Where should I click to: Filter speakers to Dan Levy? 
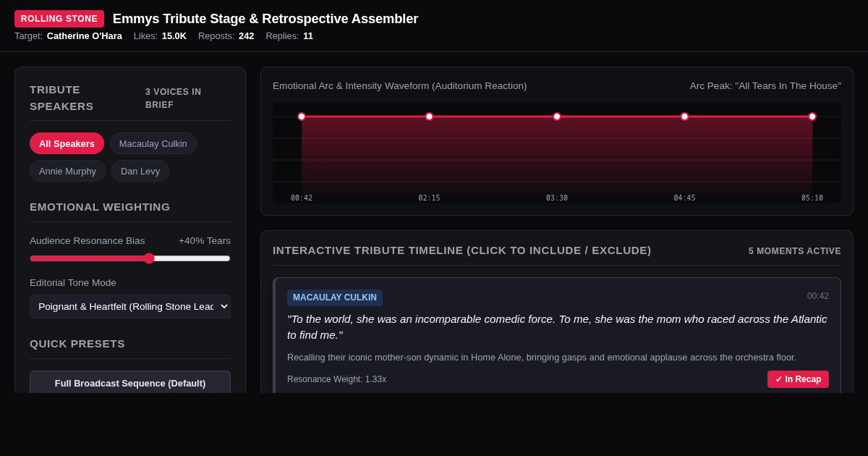[x=140, y=171]
